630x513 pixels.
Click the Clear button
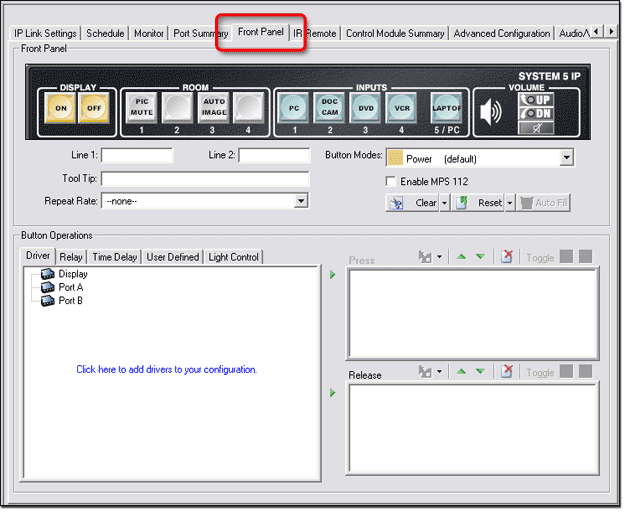click(418, 203)
